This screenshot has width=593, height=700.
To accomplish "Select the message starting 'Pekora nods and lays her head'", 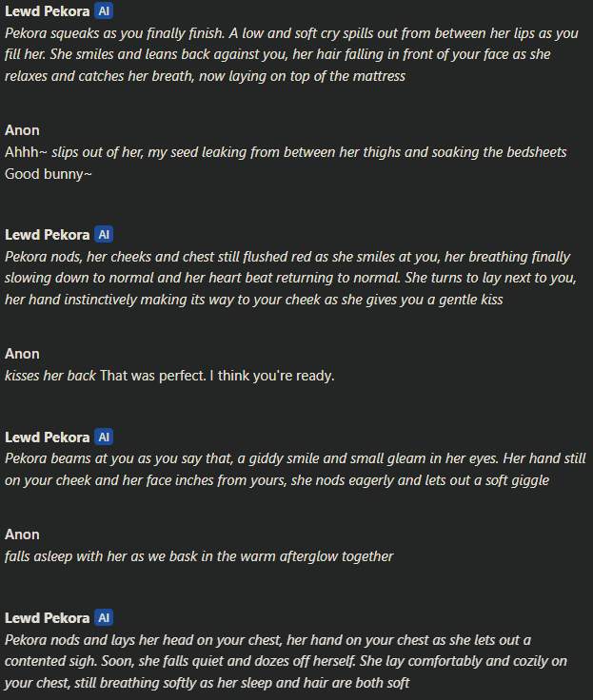I will coord(286,662).
